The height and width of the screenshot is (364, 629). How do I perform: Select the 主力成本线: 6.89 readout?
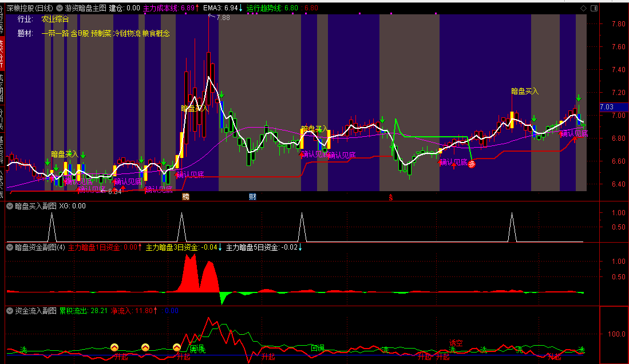pos(171,8)
